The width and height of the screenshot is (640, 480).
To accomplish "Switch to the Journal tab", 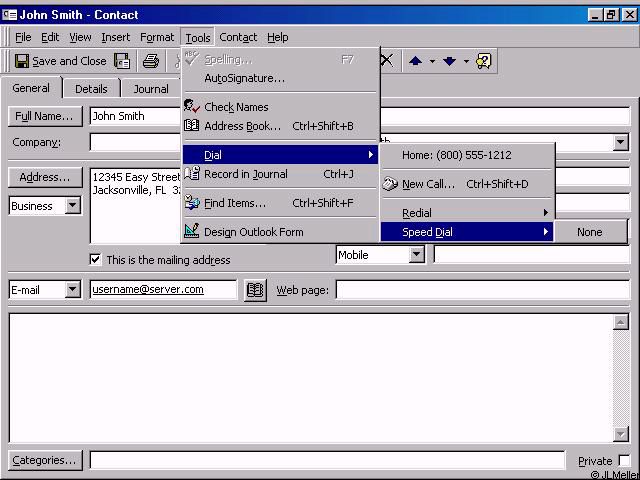I will click(151, 89).
